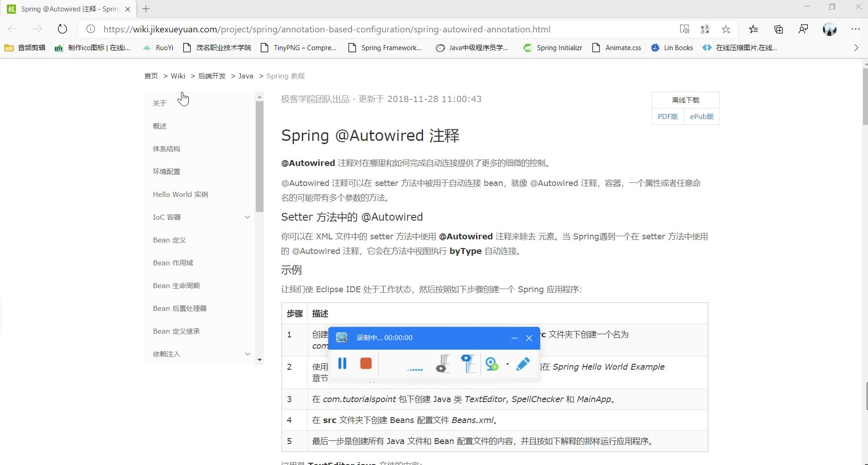868x465 pixels.
Task: Open the user profile avatar
Action: pos(830,29)
